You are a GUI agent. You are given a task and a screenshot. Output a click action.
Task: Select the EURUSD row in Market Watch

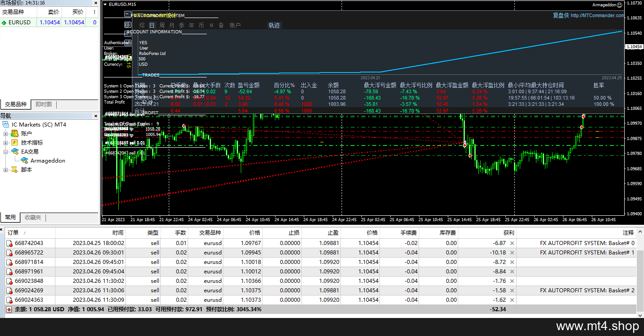(x=49, y=23)
